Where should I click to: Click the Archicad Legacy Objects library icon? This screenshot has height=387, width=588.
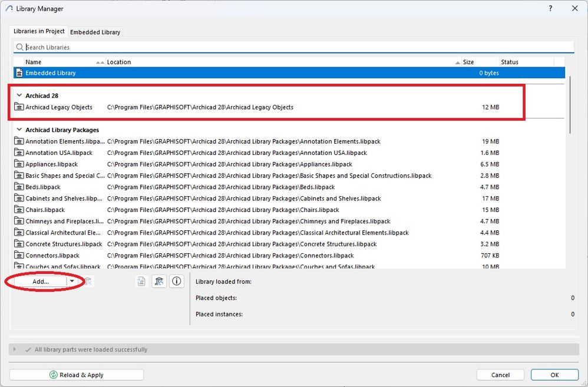click(x=19, y=107)
